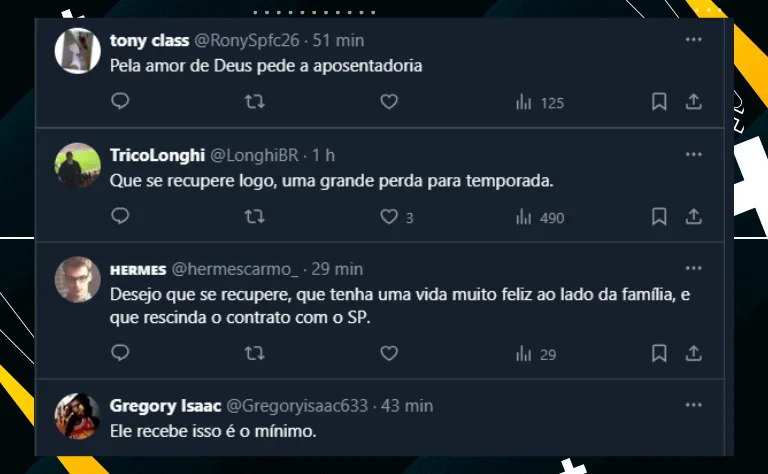768x474 pixels.
Task: Bookmark the tony class tweet
Action: point(659,101)
